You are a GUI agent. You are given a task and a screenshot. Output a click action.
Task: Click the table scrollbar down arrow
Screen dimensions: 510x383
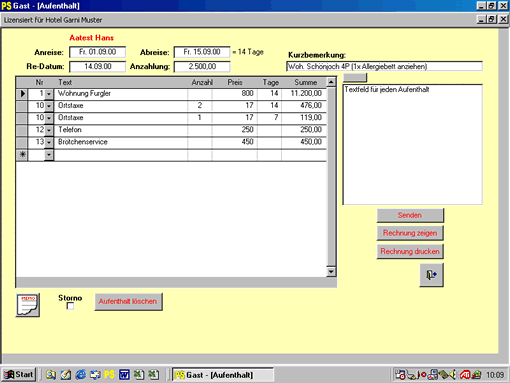(x=331, y=272)
